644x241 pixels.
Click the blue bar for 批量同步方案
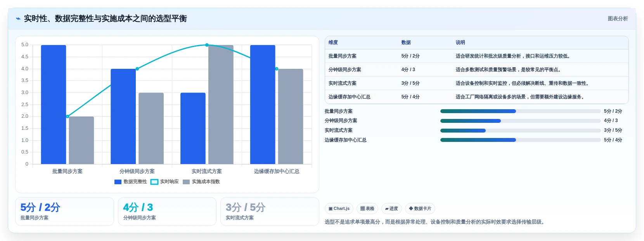[54, 105]
